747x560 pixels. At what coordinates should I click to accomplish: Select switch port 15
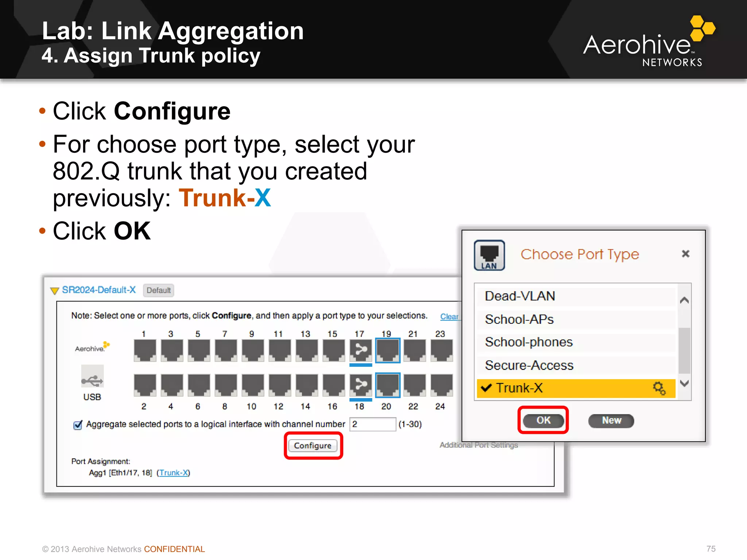(x=334, y=350)
